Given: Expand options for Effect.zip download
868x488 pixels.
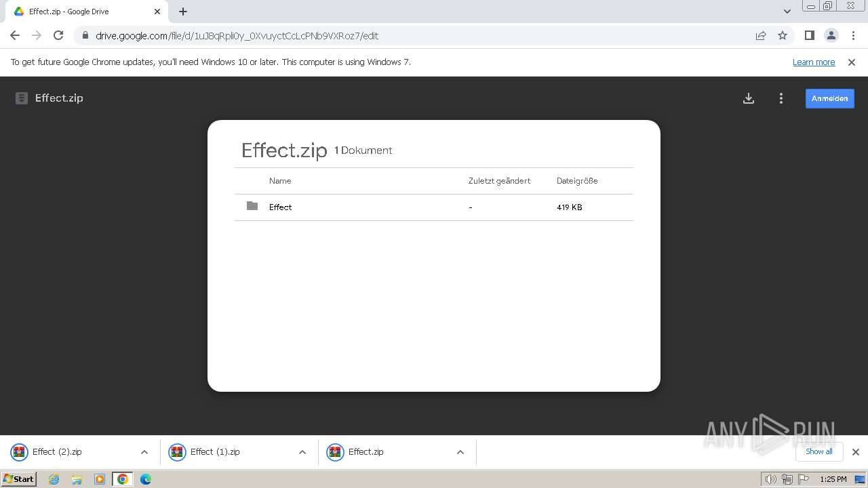Looking at the screenshot, I should 460,452.
